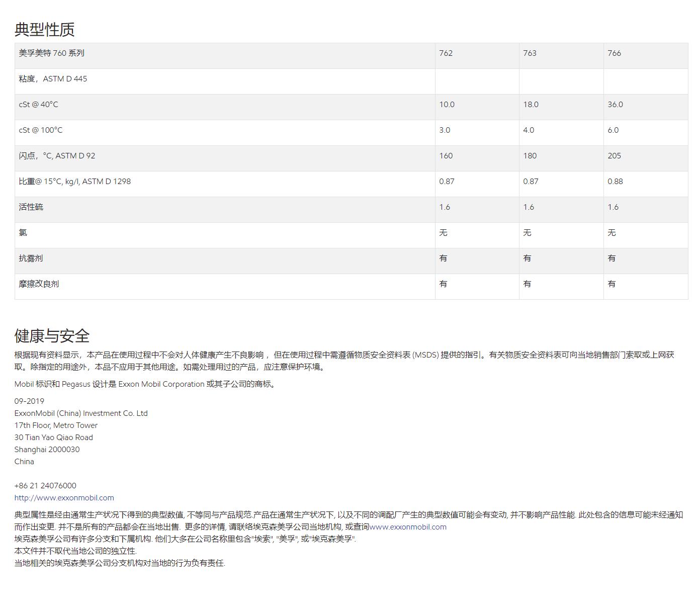Select the line starting 埃克森美孚公司有许多分支
This screenshot has height=608, width=700.
click(185, 539)
